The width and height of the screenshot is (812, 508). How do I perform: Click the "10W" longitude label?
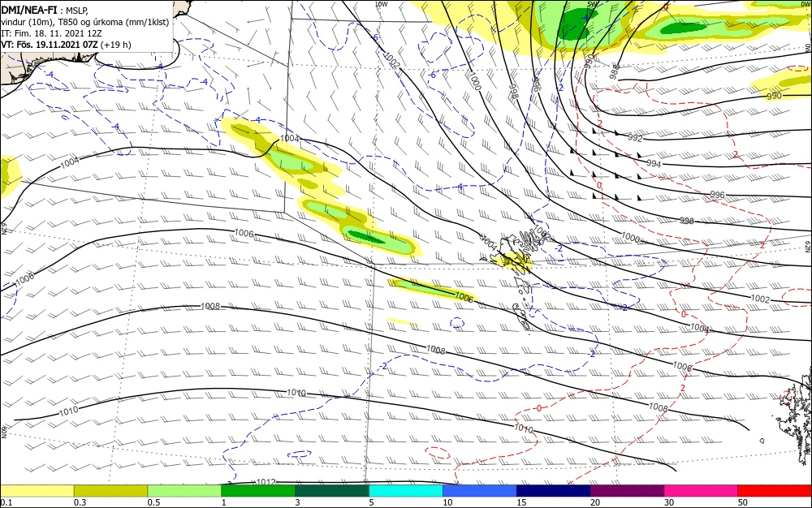381,3
